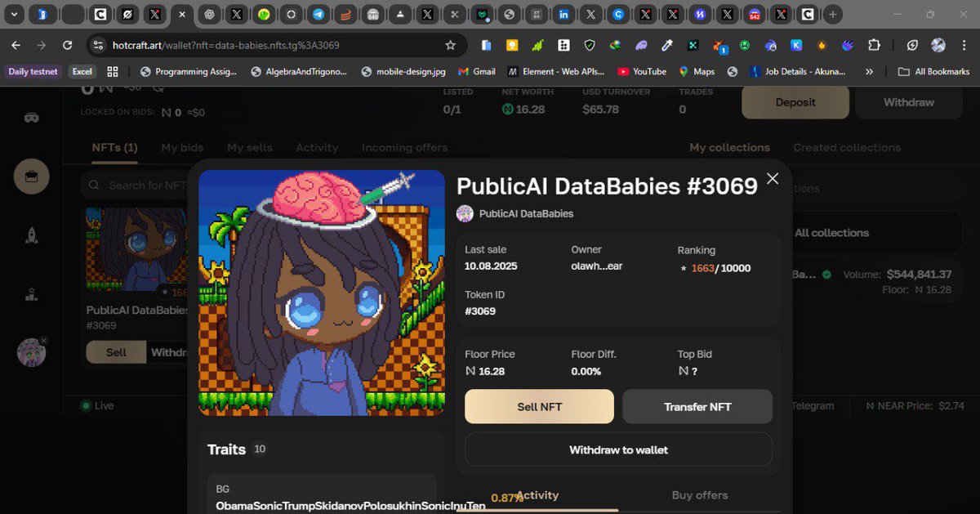Click the address bar URL
Screen dimensions: 980x514
coord(225,46)
